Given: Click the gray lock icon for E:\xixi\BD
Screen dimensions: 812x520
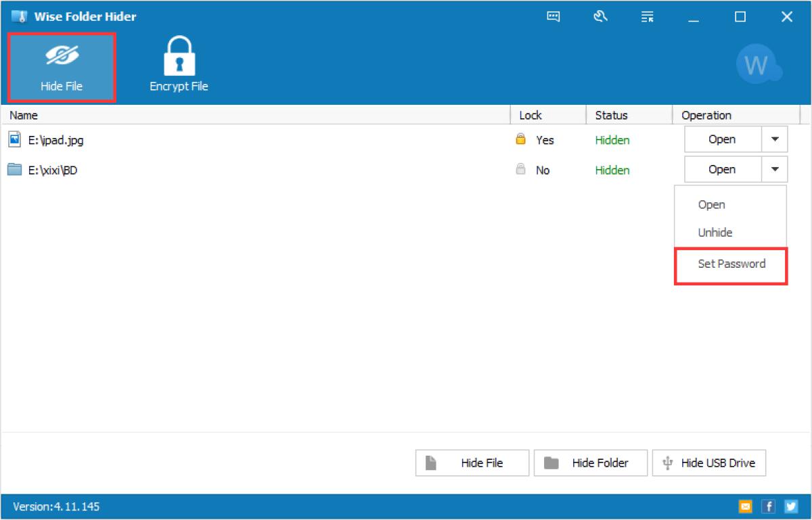Looking at the screenshot, I should tap(520, 170).
